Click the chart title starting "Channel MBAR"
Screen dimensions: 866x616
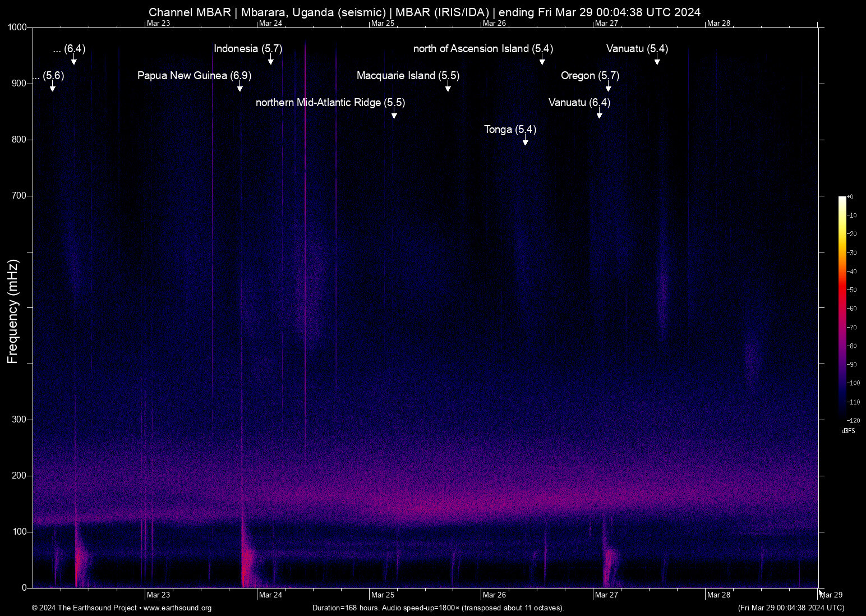point(425,12)
